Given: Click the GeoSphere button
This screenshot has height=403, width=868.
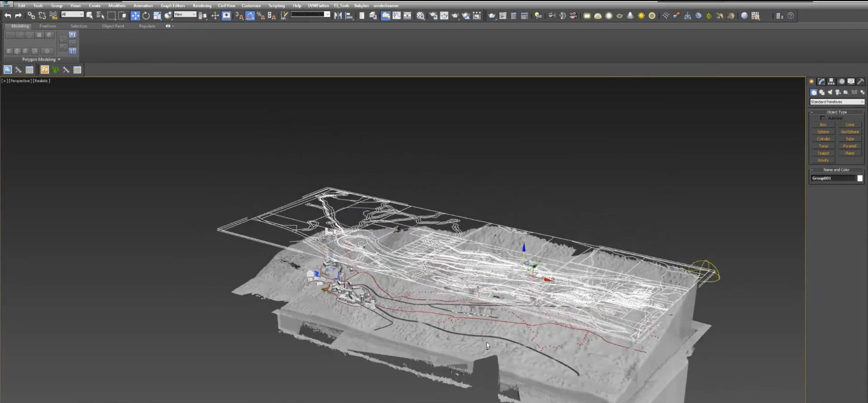Looking at the screenshot, I should click(849, 132).
